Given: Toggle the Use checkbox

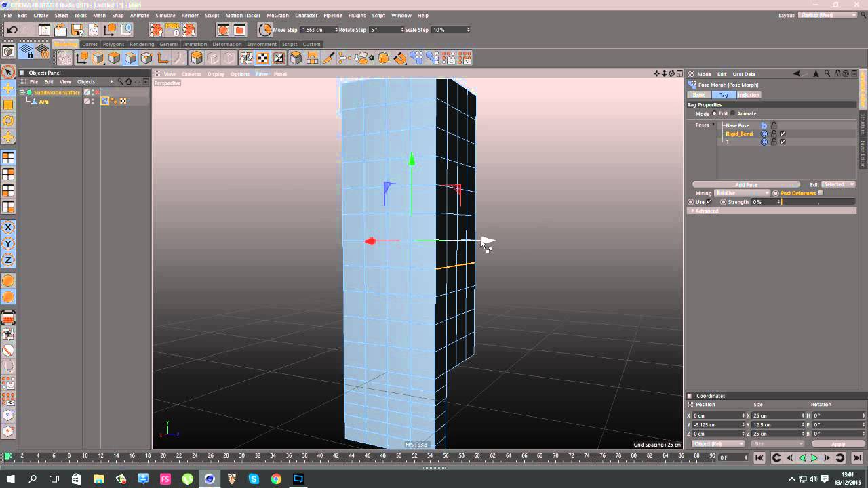Looking at the screenshot, I should click(709, 202).
